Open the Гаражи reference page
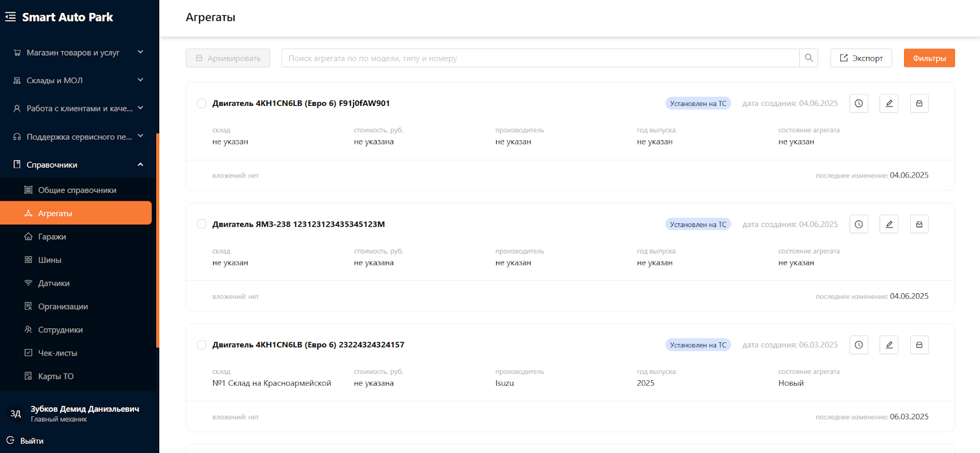 (52, 237)
